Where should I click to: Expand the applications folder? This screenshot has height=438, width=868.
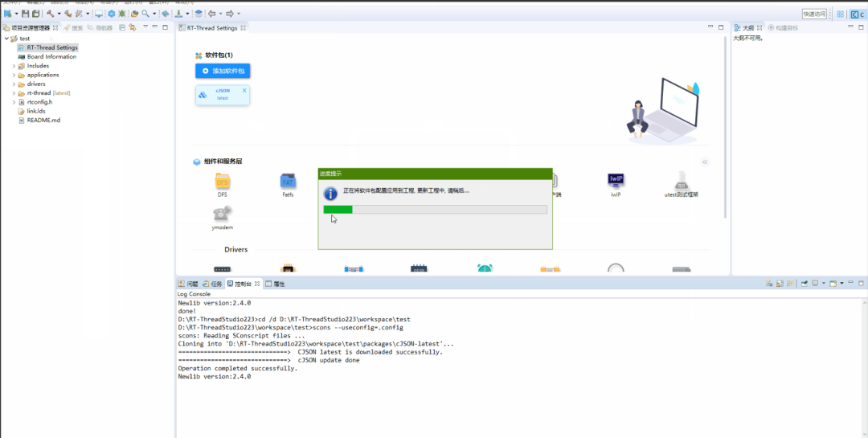tap(14, 75)
